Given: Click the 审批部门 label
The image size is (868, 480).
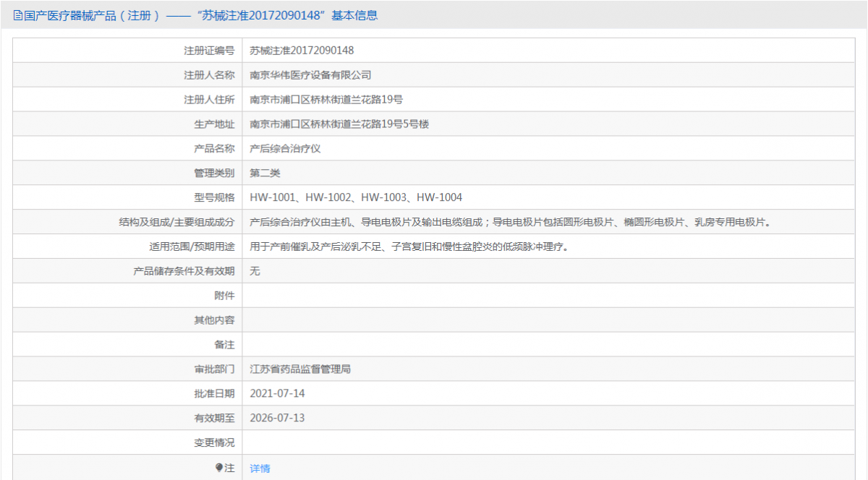Looking at the screenshot, I should tap(214, 369).
